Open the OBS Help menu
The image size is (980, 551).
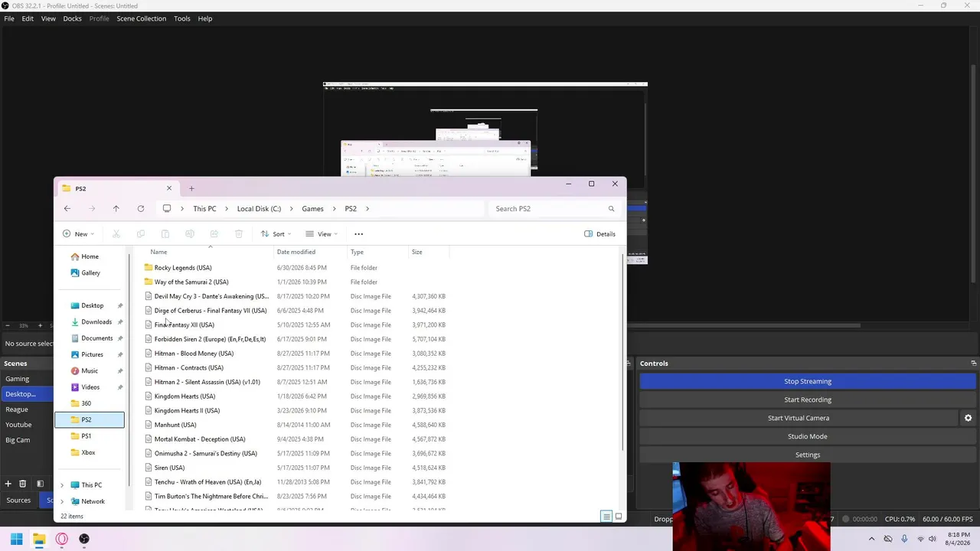204,18
